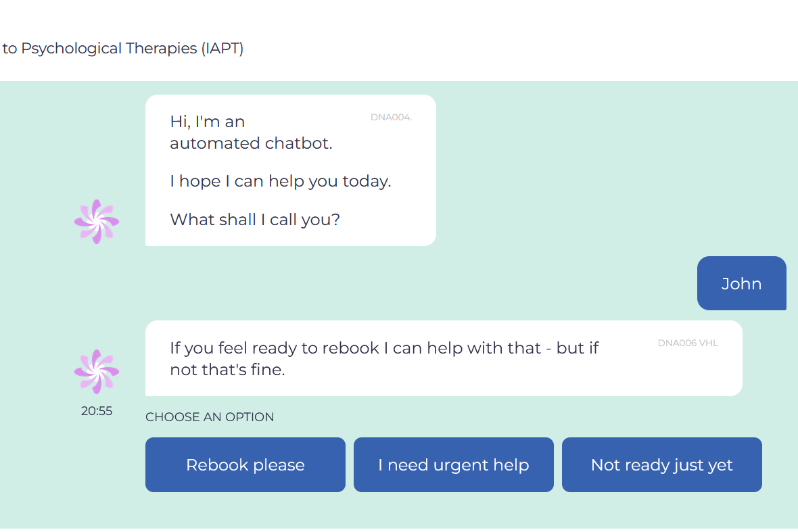Image resolution: width=798 pixels, height=532 pixels.
Task: Click chatbot avatar beside the greeting message
Action: point(97,222)
